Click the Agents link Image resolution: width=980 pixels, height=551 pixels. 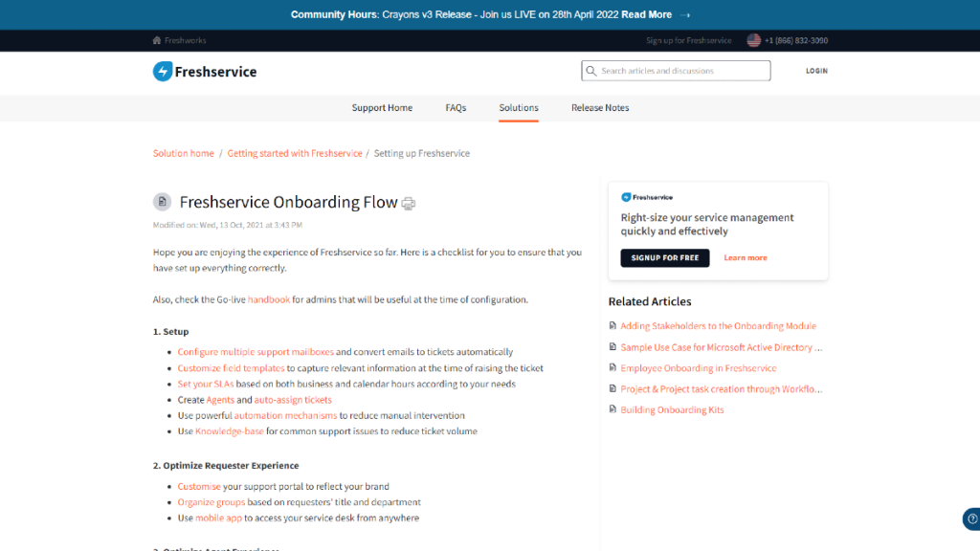tap(220, 399)
